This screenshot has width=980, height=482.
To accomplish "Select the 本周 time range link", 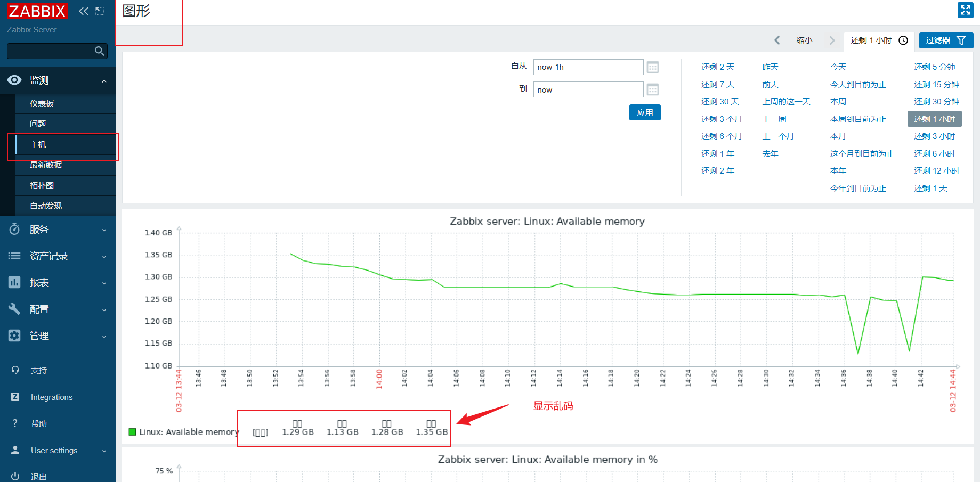I will [838, 102].
